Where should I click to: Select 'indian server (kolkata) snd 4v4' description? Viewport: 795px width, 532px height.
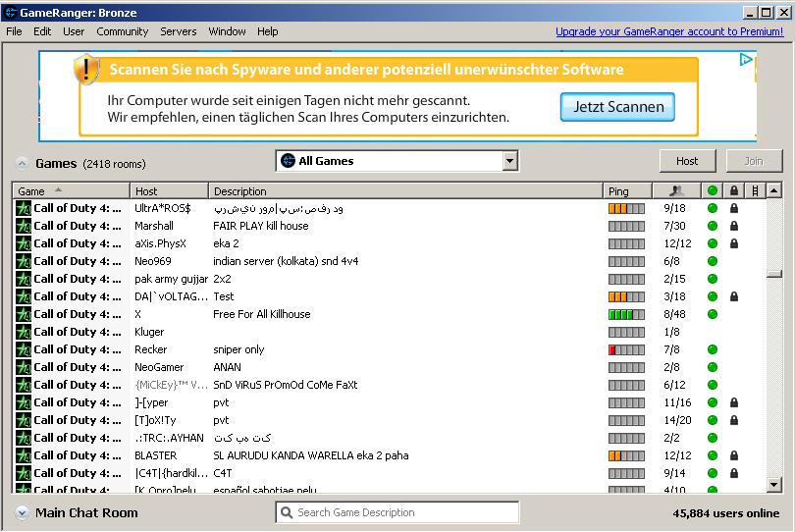pos(286,261)
